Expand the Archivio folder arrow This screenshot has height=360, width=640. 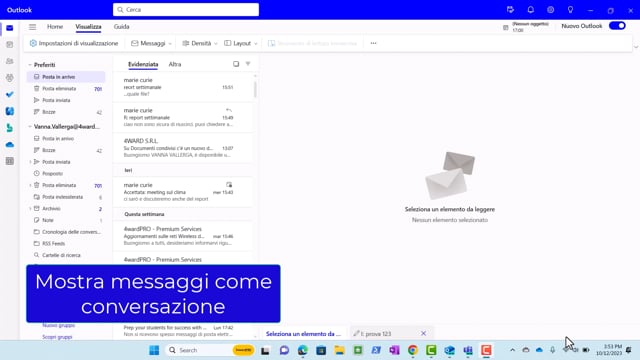pyautogui.click(x=30, y=209)
